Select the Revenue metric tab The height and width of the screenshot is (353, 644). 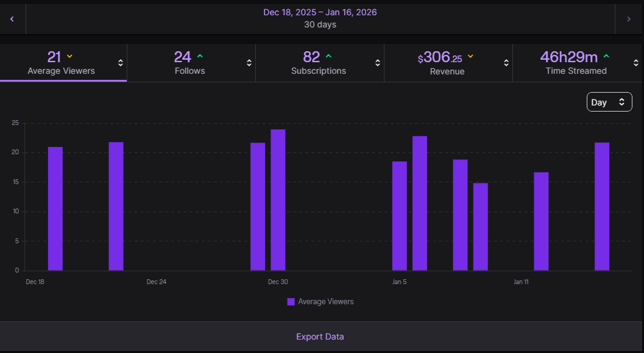tap(448, 62)
